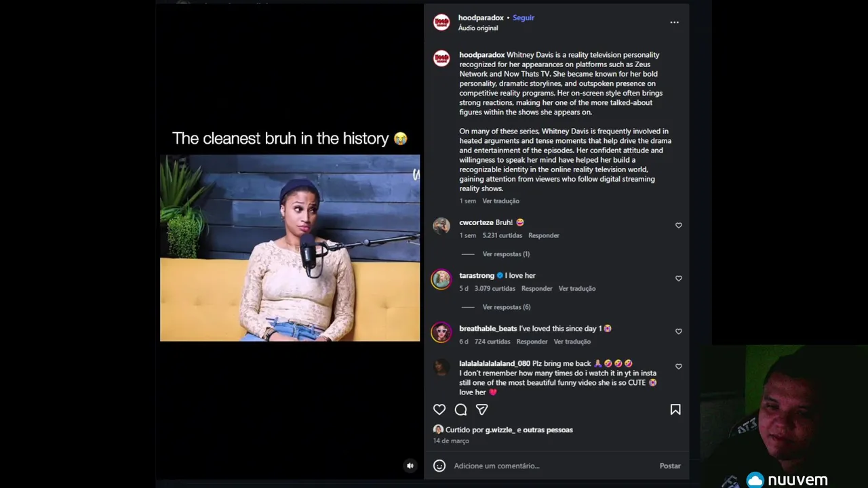
Task: Click the video to pause playback
Action: pos(290,248)
